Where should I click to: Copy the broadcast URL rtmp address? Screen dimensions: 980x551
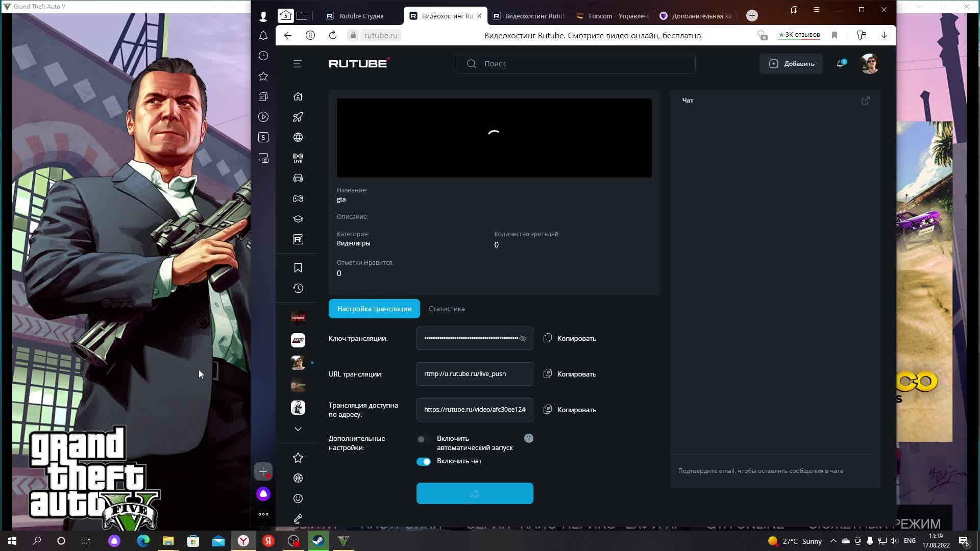(x=570, y=374)
